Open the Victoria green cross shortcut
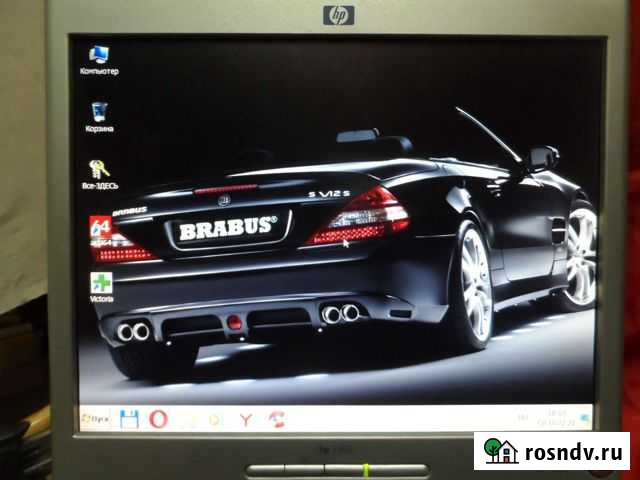640x480 pixels. pyautogui.click(x=101, y=283)
